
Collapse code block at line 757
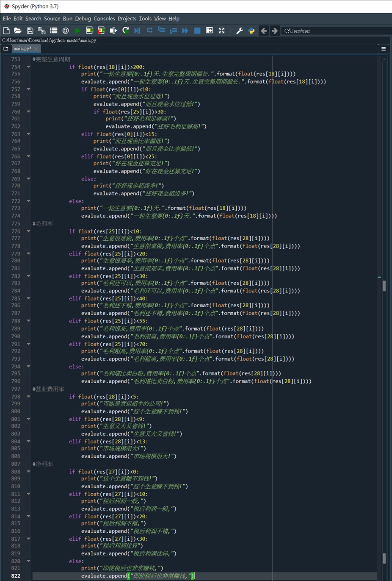(x=28, y=89)
